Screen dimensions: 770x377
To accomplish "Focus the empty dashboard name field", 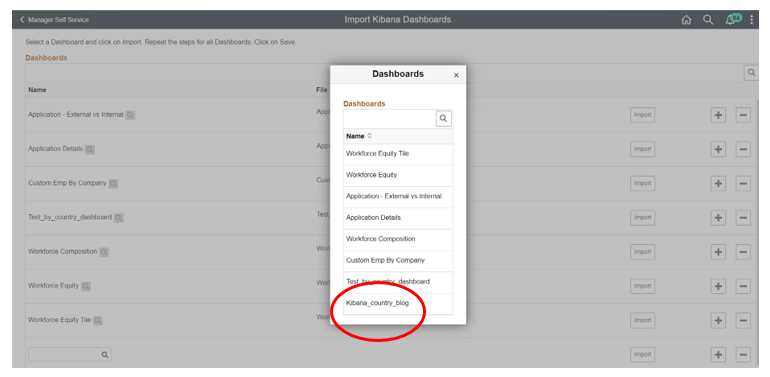I will 70,355.
